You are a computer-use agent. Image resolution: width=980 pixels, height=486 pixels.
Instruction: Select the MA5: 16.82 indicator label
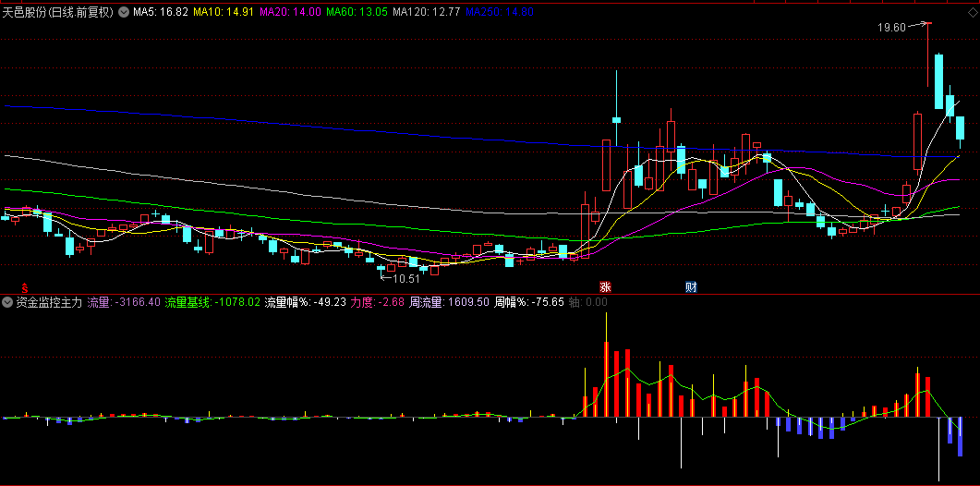(x=160, y=12)
